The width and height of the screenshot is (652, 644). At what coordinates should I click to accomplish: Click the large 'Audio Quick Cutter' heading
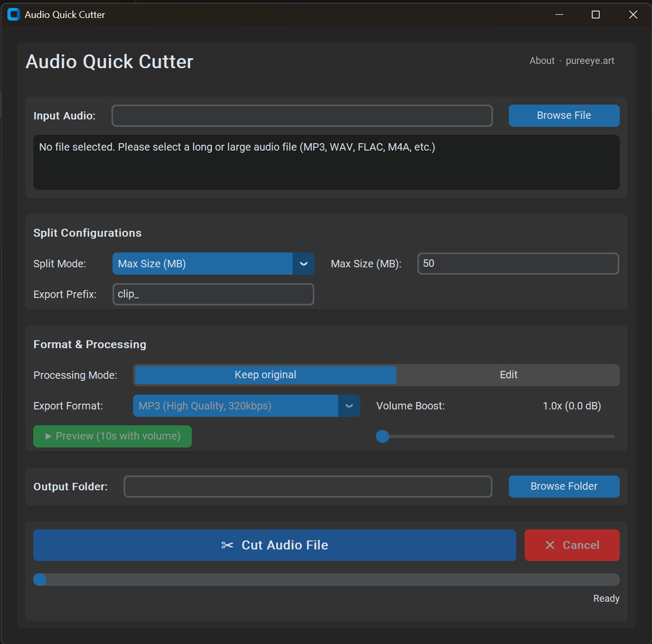coord(109,62)
